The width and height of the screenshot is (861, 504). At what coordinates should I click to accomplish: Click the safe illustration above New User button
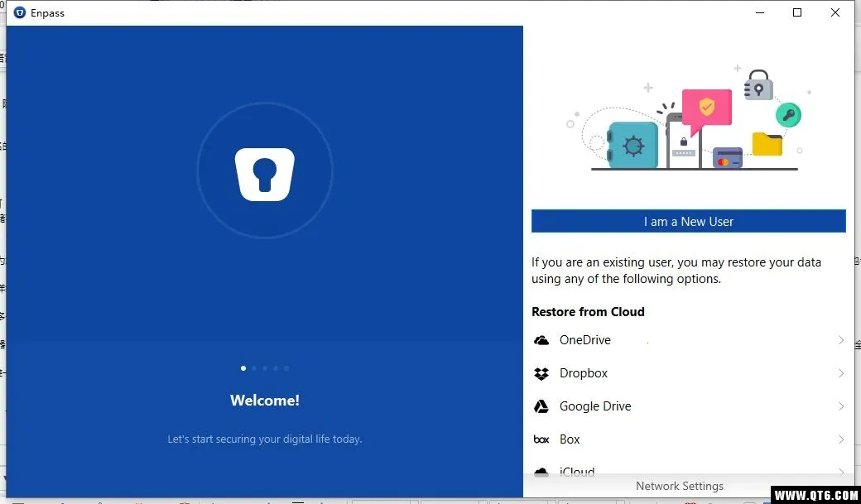pos(633,146)
